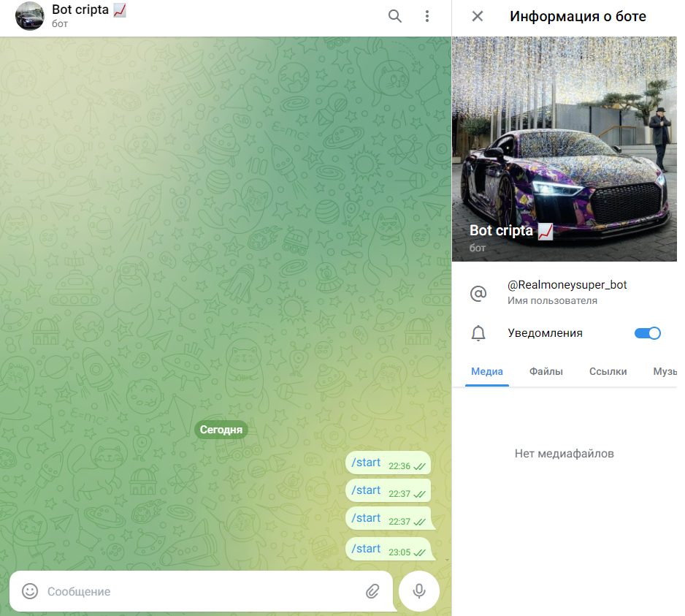Open the chat search icon
Screen dimensions: 685x616
point(395,15)
